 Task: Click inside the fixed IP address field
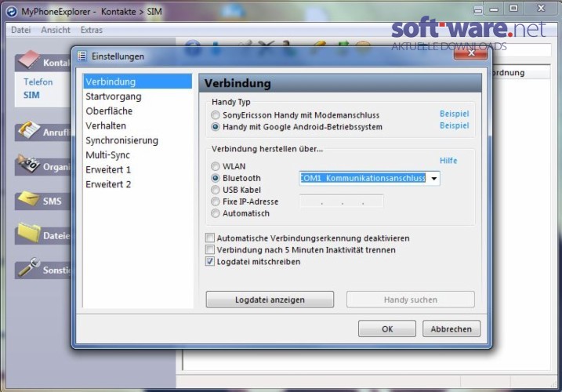pyautogui.click(x=341, y=201)
